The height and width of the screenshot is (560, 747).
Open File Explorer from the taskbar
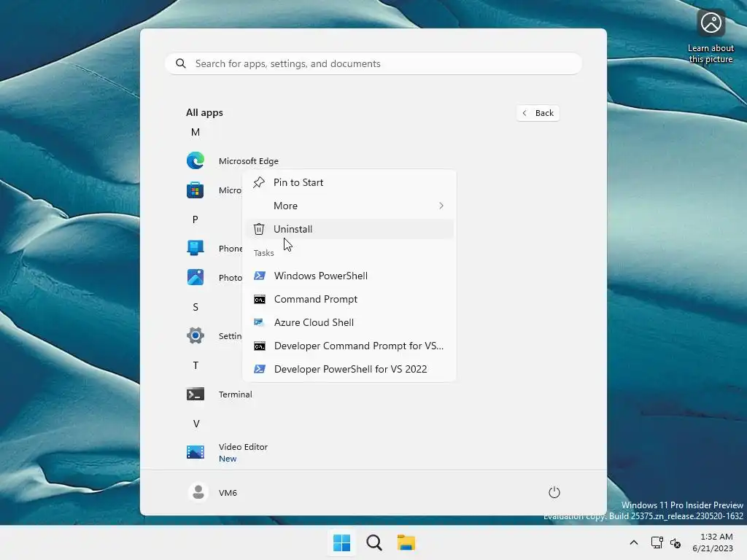(406, 542)
